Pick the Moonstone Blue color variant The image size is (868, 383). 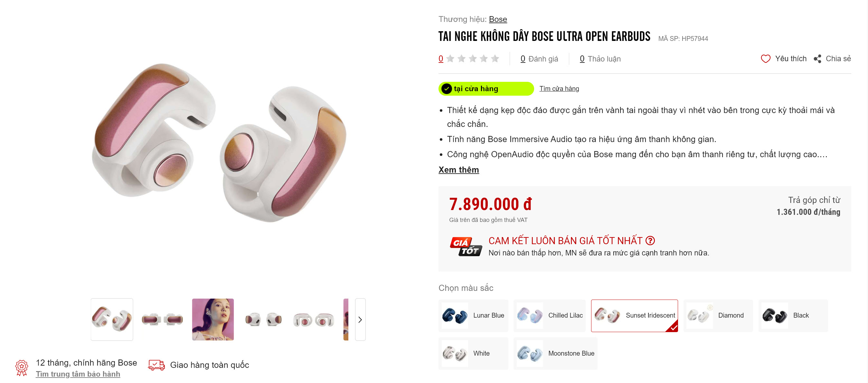555,353
